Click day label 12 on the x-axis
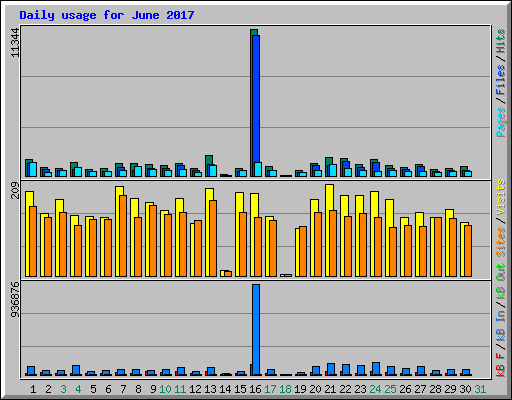512x400 pixels. 195,389
